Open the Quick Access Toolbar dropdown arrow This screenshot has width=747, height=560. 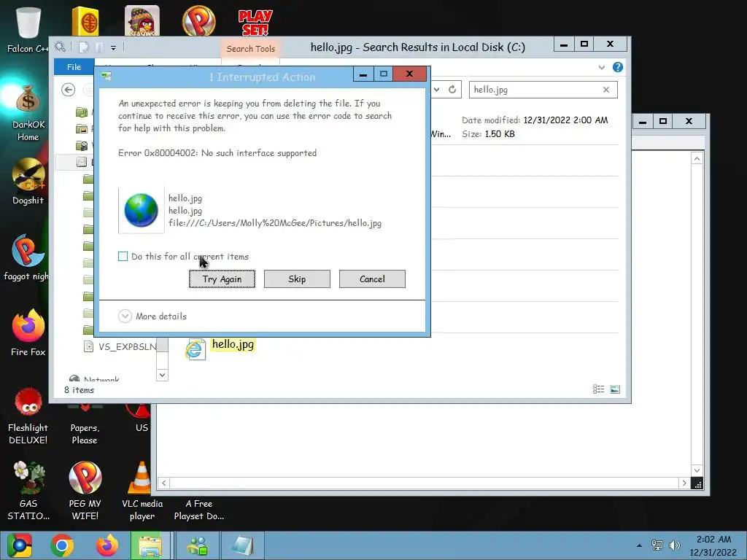click(113, 47)
